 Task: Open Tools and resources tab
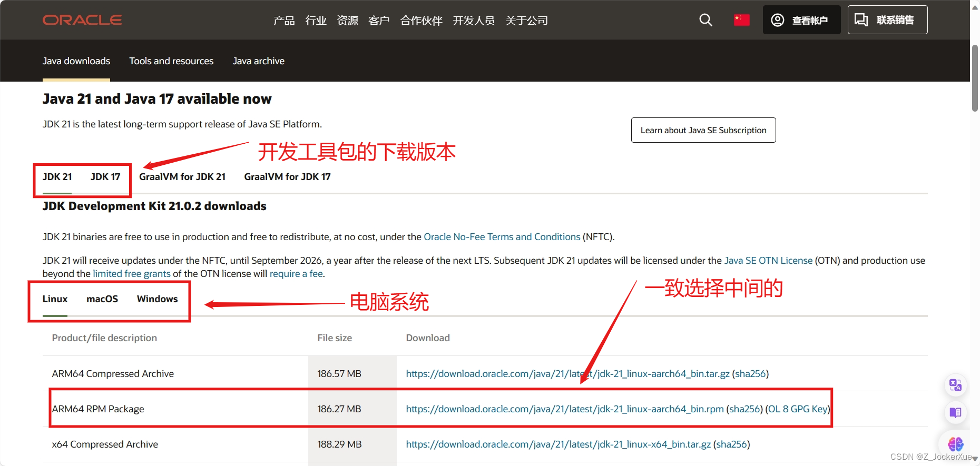171,61
